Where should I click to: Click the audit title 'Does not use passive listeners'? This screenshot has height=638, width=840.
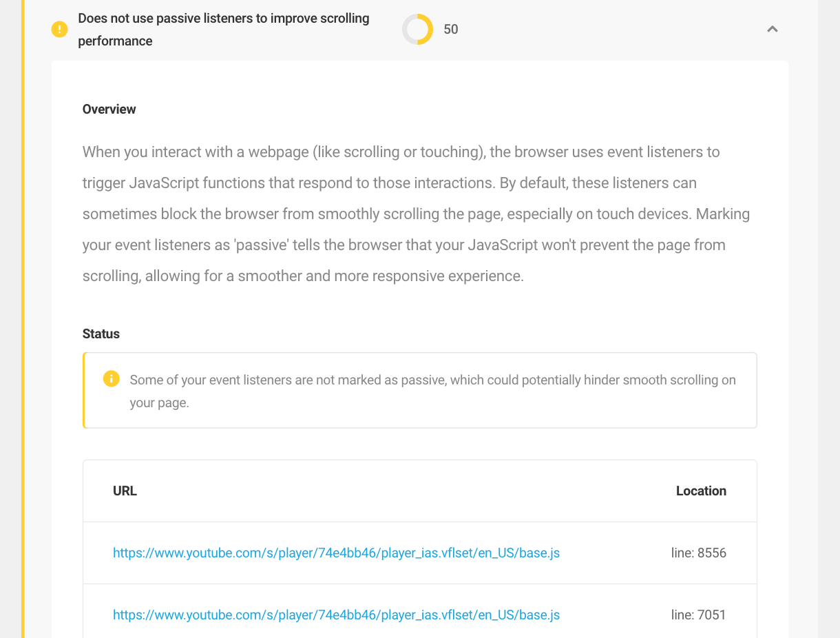pyautogui.click(x=224, y=30)
